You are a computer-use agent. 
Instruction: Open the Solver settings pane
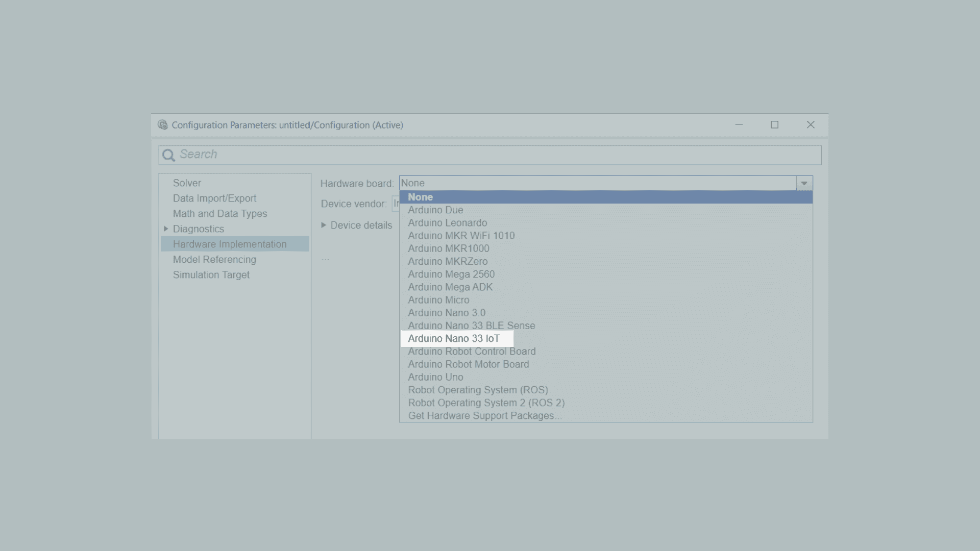(187, 183)
